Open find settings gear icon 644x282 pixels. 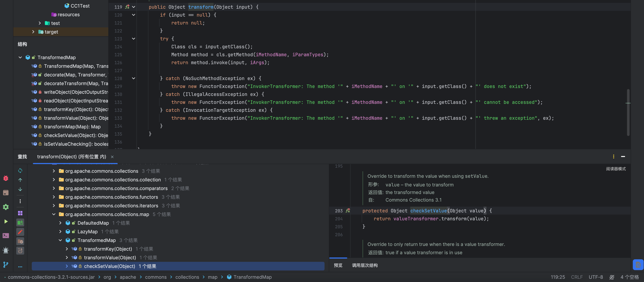point(6,207)
